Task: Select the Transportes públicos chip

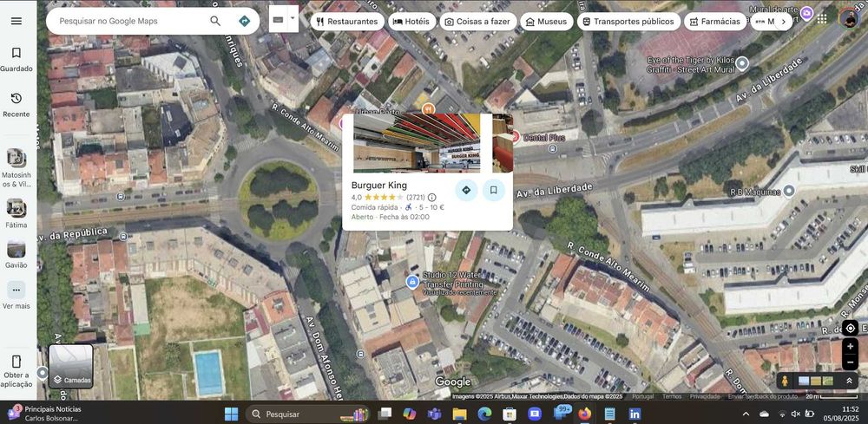Action: click(628, 22)
